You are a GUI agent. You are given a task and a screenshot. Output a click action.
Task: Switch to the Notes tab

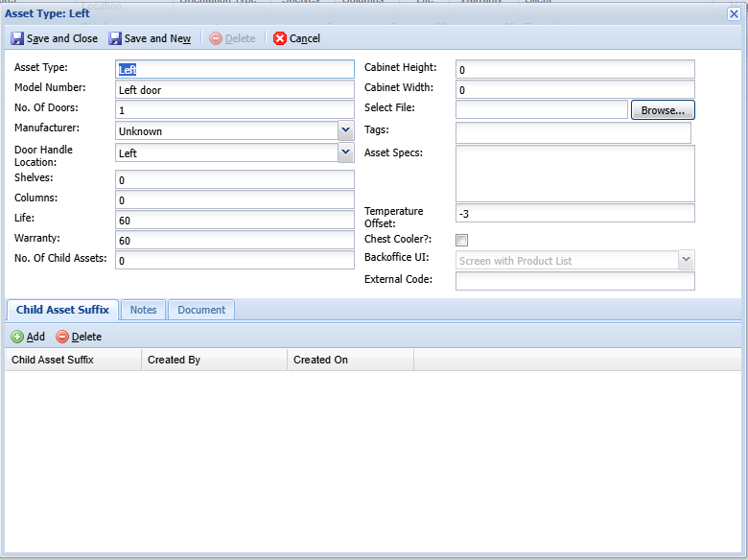pos(143,310)
